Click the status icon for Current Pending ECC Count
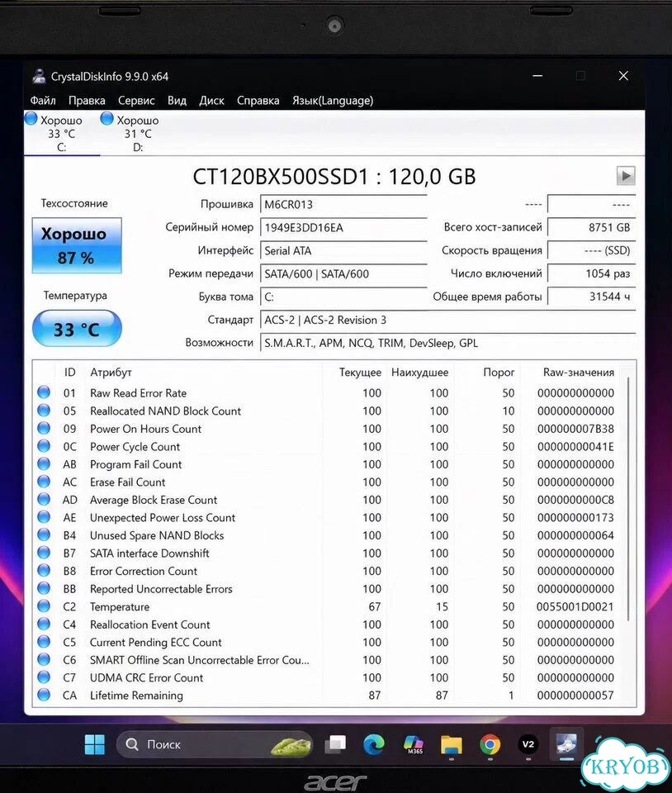 point(44,641)
